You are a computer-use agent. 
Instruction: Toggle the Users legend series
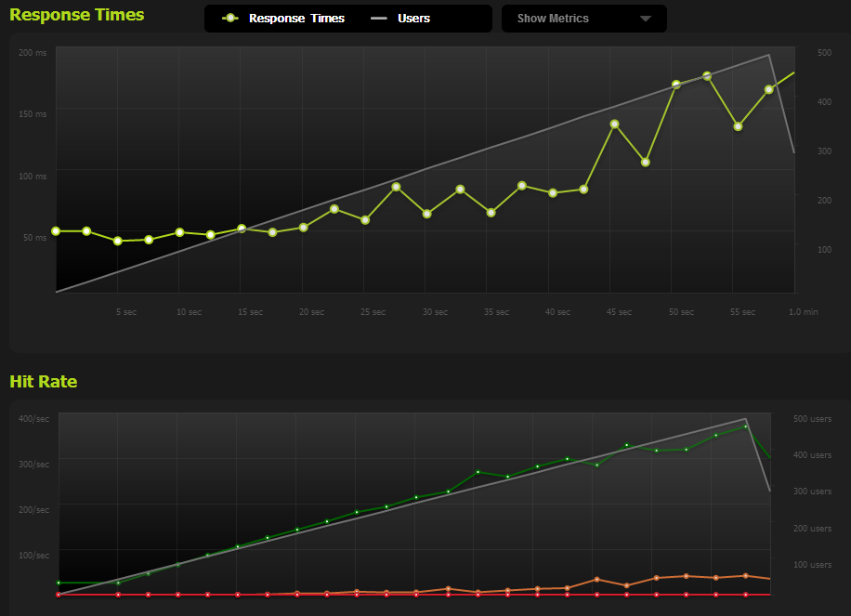tap(400, 19)
